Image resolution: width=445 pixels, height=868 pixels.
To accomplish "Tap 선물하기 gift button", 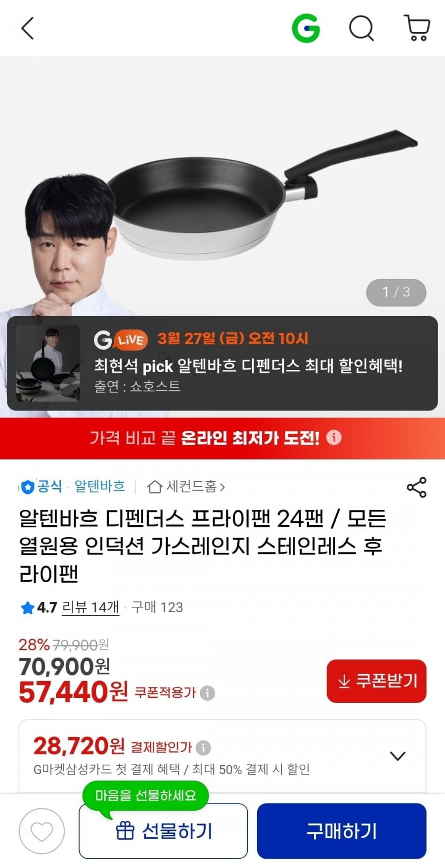I will [163, 831].
